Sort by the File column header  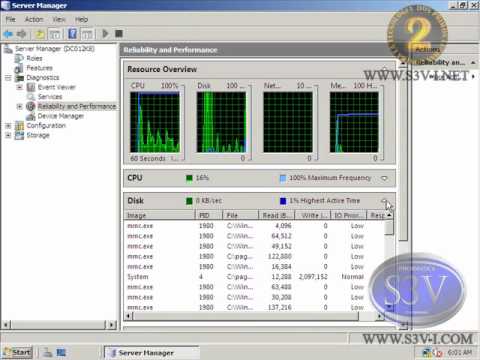point(240,215)
